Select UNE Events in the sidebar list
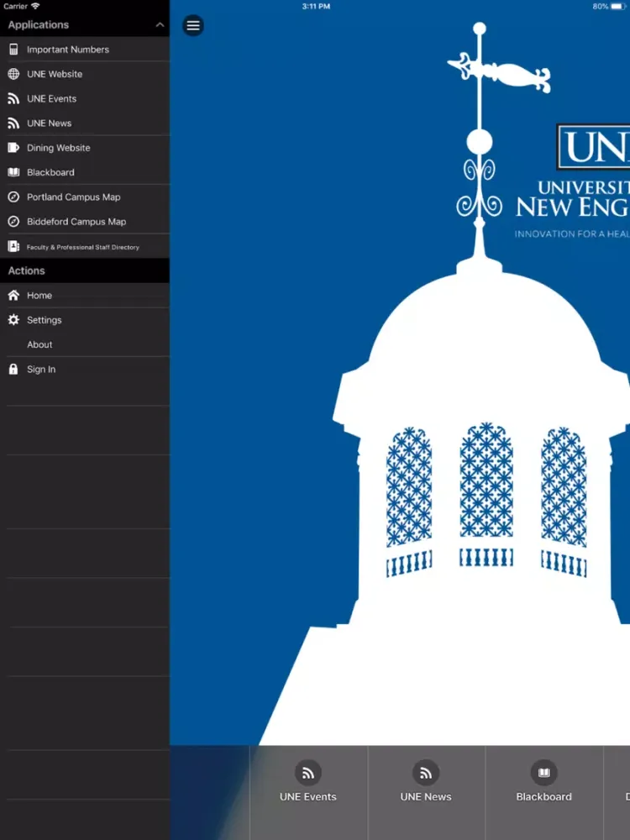 tap(85, 98)
